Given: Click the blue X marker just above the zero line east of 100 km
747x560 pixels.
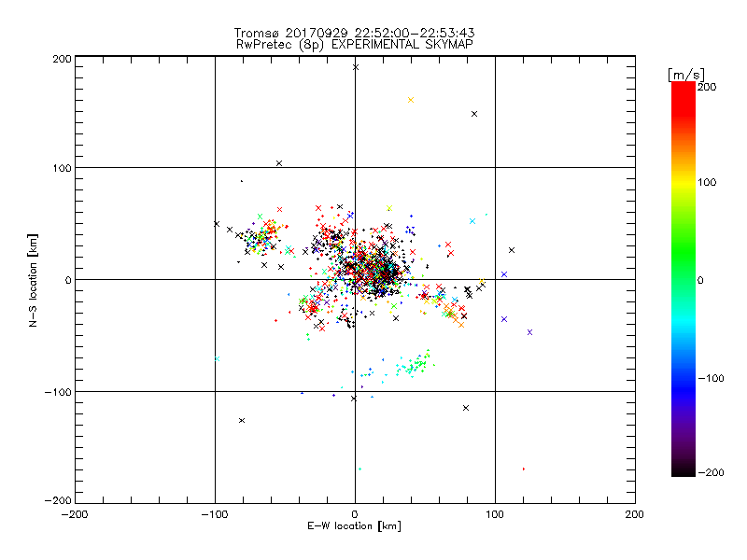Looking at the screenshot, I should [x=504, y=274].
